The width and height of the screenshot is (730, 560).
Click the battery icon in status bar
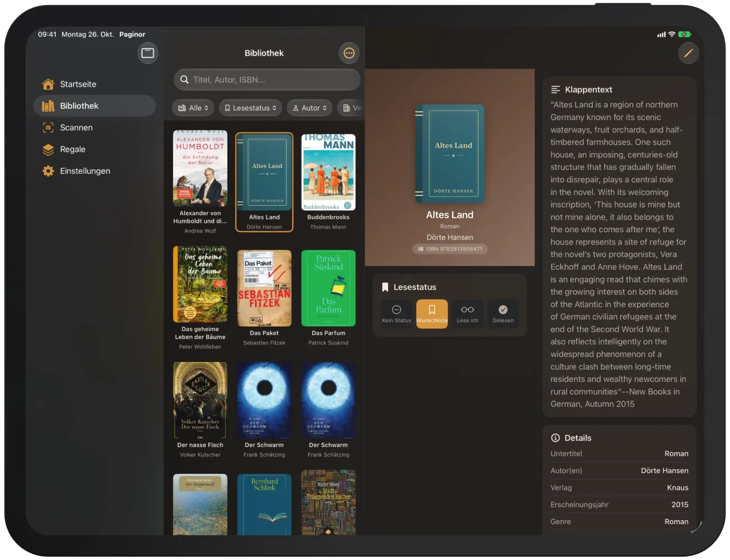[685, 34]
